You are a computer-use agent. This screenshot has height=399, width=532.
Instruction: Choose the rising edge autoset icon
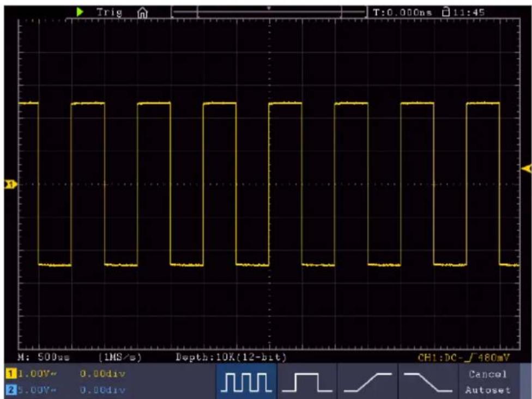[367, 382]
